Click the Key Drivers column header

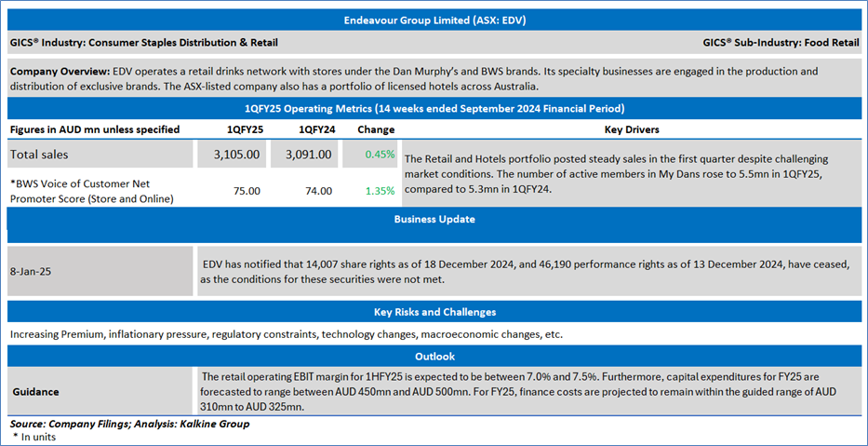[x=632, y=129]
